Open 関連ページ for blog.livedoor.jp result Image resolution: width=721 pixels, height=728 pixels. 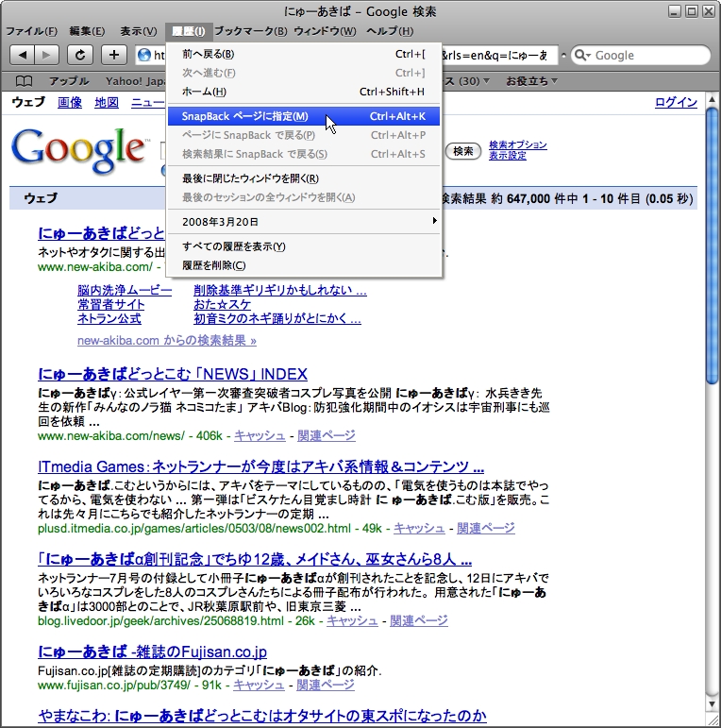point(419,620)
